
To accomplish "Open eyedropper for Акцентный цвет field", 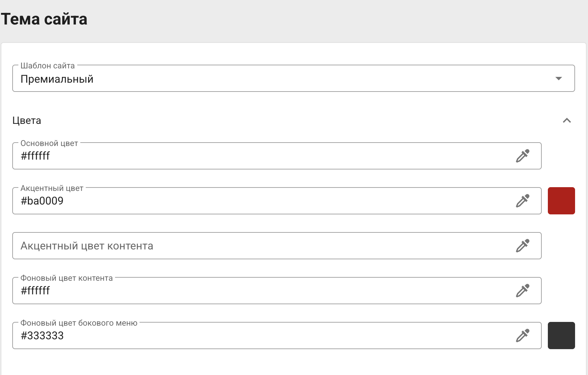I will coord(523,201).
